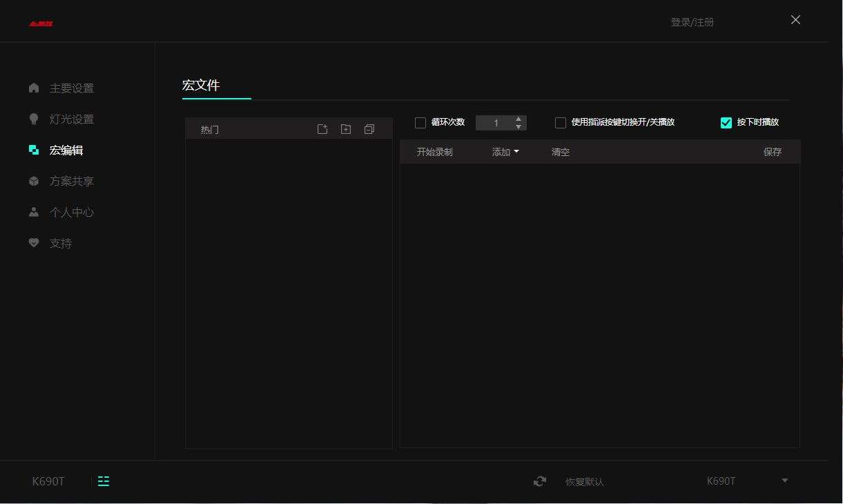Image resolution: width=843 pixels, height=504 pixels.
Task: Enable 使用指派按键切换开/关播放 option
Action: [561, 122]
